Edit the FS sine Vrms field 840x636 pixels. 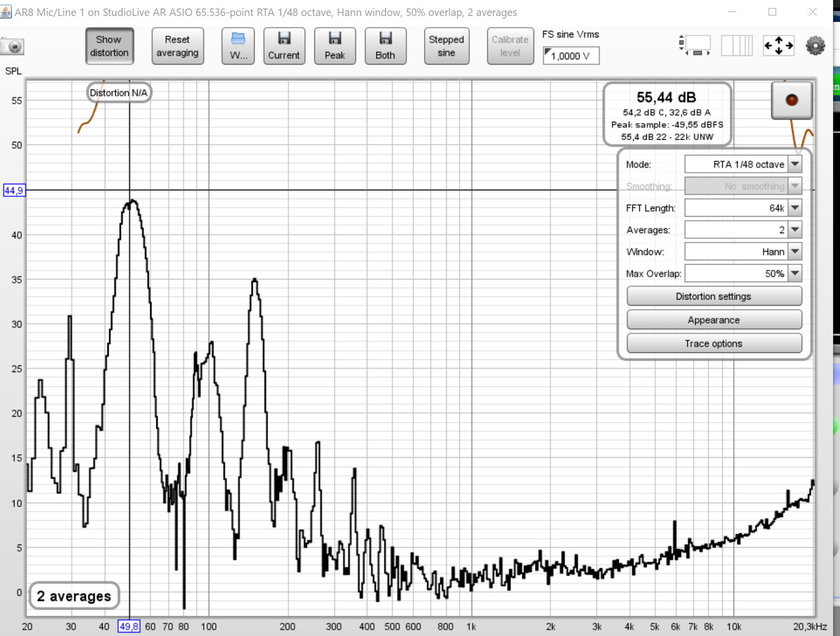(x=571, y=55)
